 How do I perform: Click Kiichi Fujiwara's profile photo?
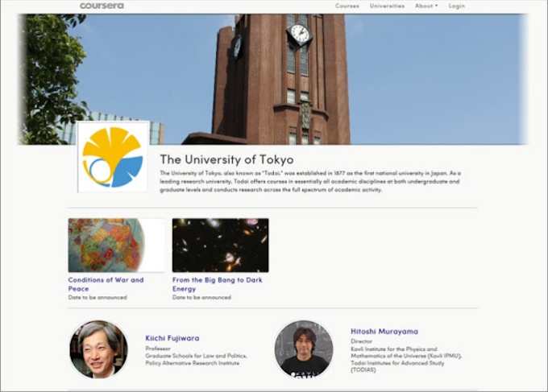(x=98, y=349)
